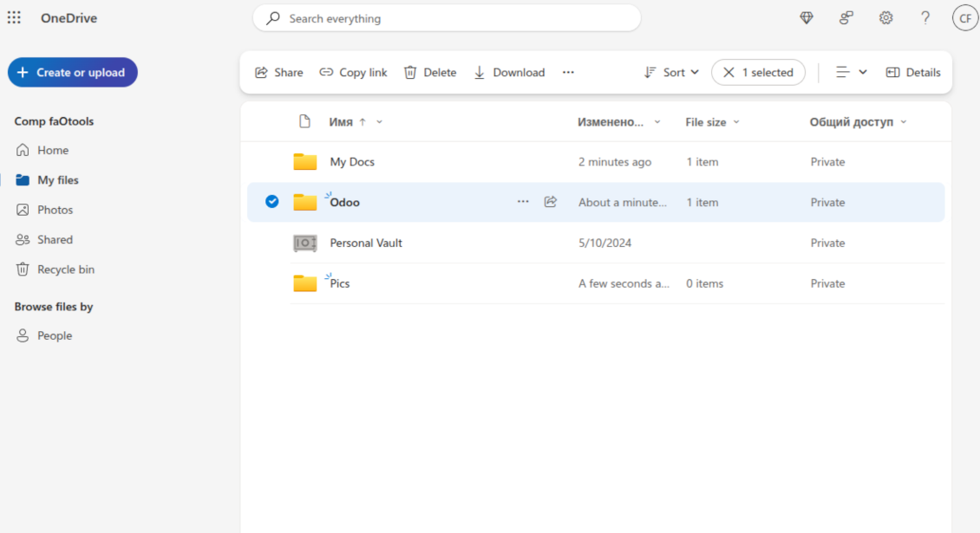Click Download in the toolbar
Image resolution: width=980 pixels, height=533 pixels.
[x=509, y=73]
